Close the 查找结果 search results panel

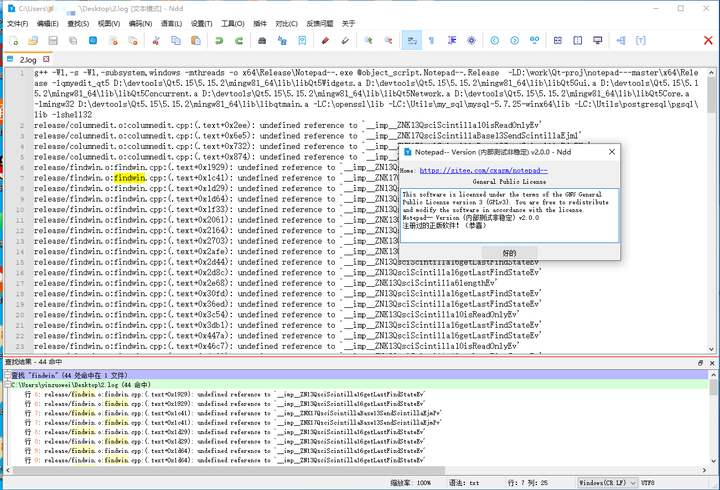click(x=712, y=361)
